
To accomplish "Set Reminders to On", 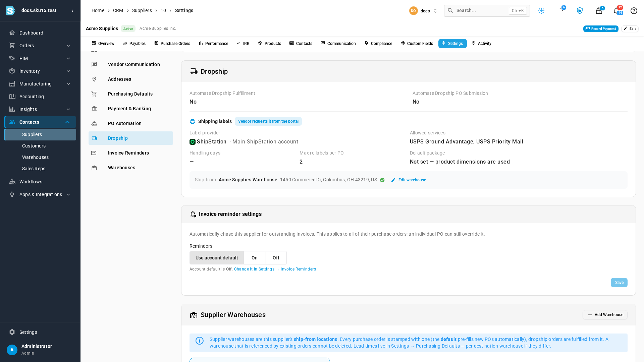I will (255, 258).
